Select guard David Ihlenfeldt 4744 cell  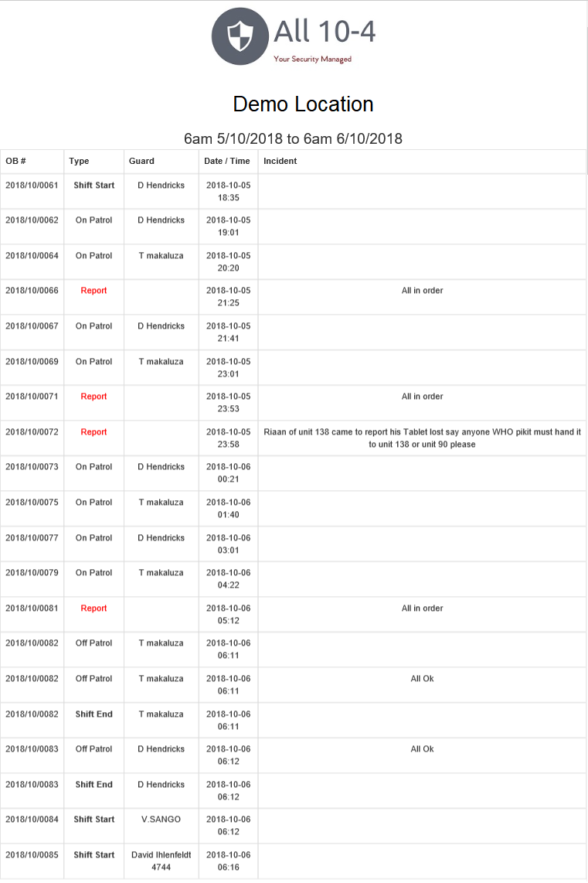coord(161,861)
